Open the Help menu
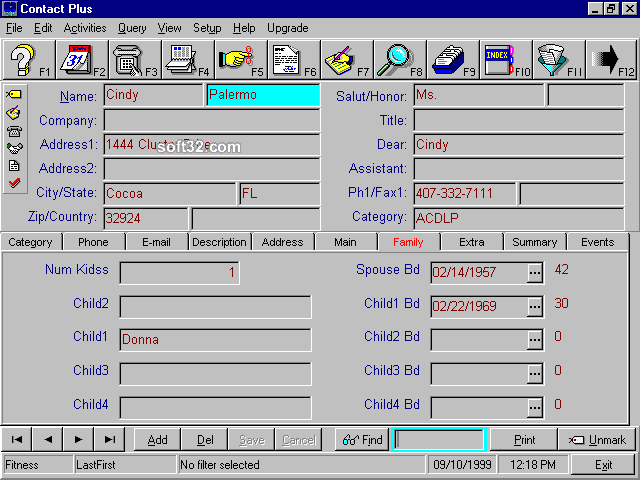 point(244,28)
